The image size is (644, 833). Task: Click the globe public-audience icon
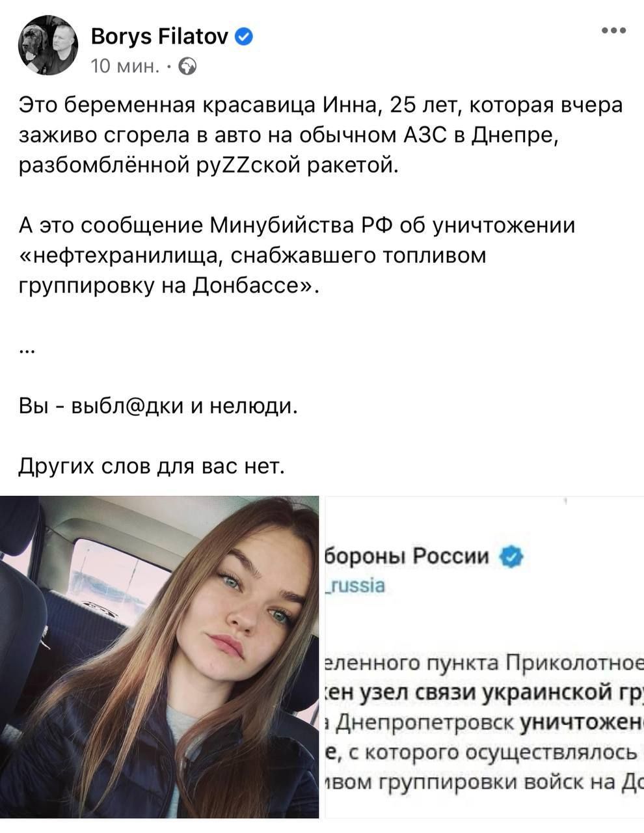point(187,66)
